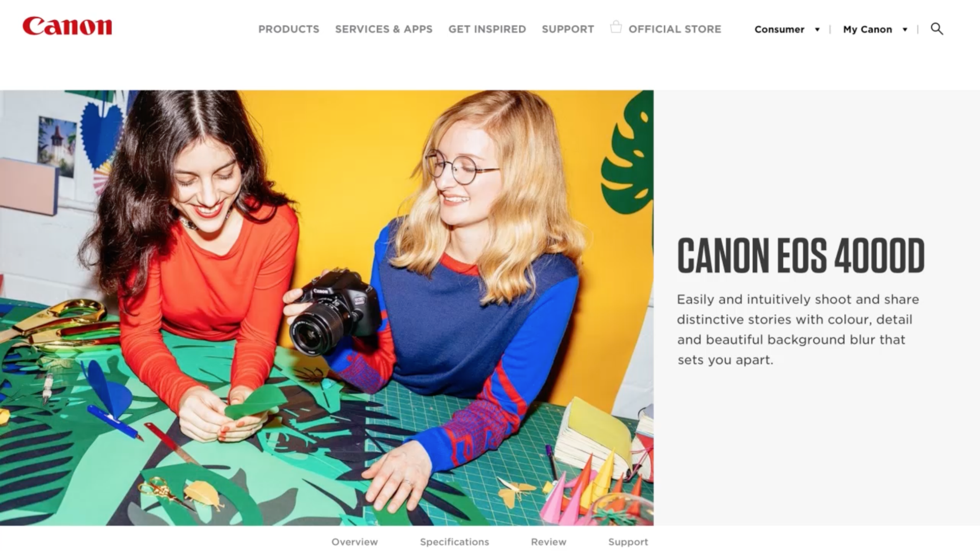Click the Canon EOS 4000D heading

(801, 255)
